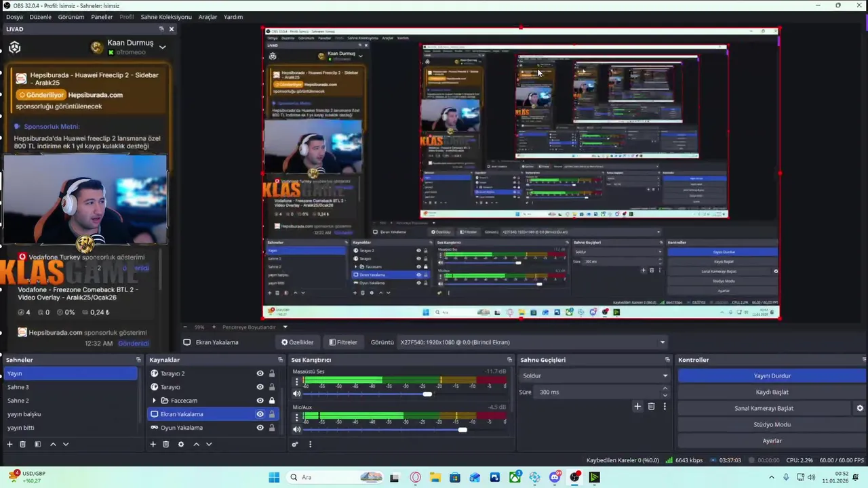Toggle visibility of Faccecam group

[x=260, y=401]
